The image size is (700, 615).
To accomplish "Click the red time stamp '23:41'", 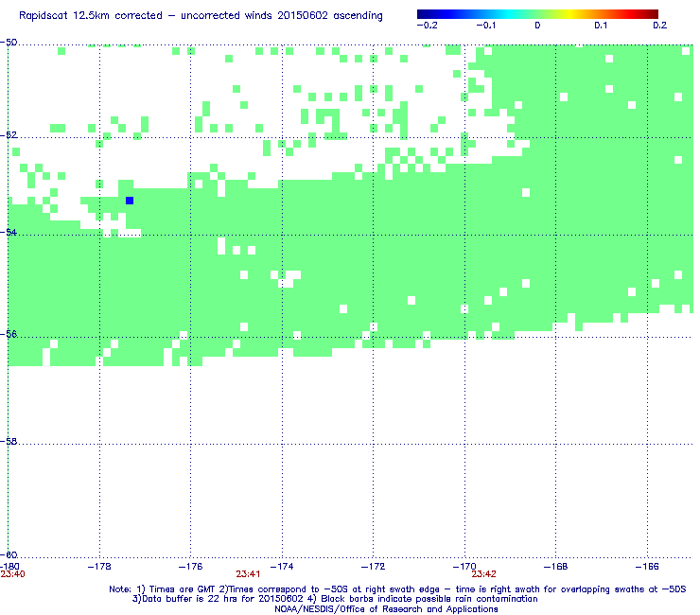I will [x=248, y=574].
